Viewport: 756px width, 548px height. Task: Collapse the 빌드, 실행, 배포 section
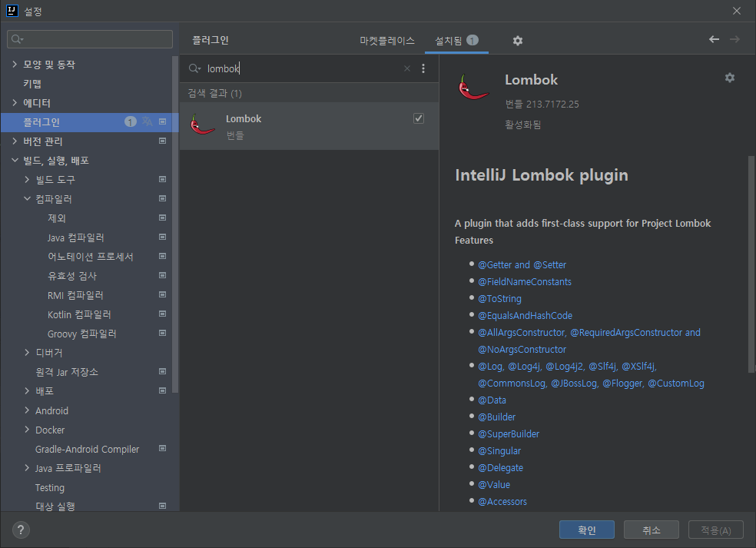point(15,160)
